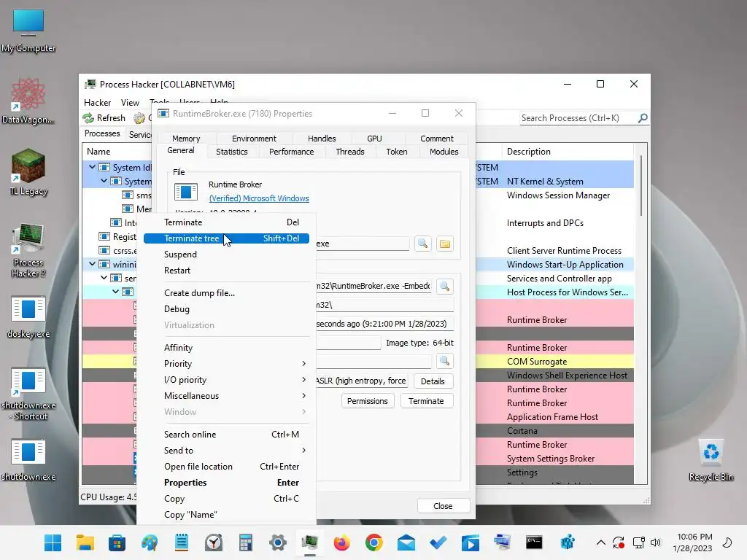Open Notepad icon on taskbar
The height and width of the screenshot is (560, 747).
pos(182,542)
